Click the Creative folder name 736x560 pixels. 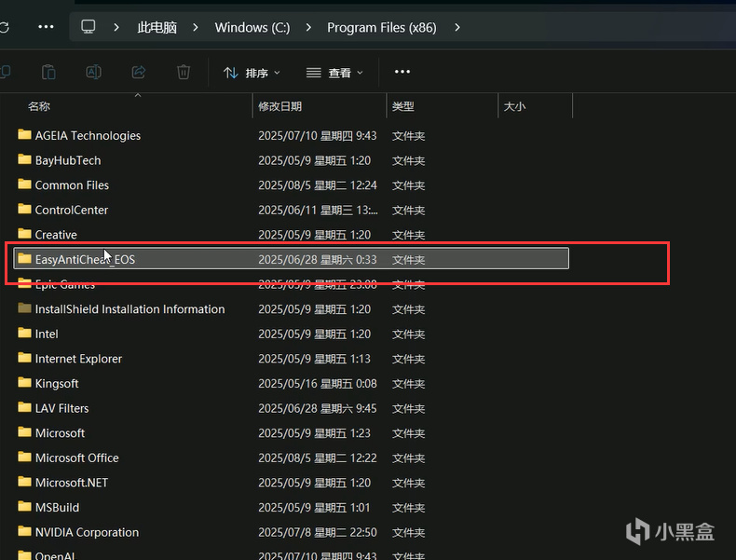[x=56, y=235]
